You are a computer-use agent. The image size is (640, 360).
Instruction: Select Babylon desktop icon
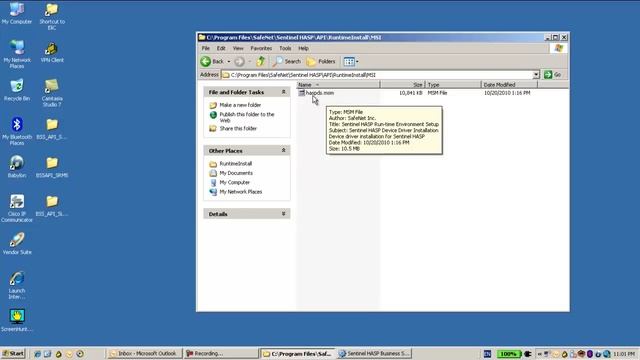point(17,167)
